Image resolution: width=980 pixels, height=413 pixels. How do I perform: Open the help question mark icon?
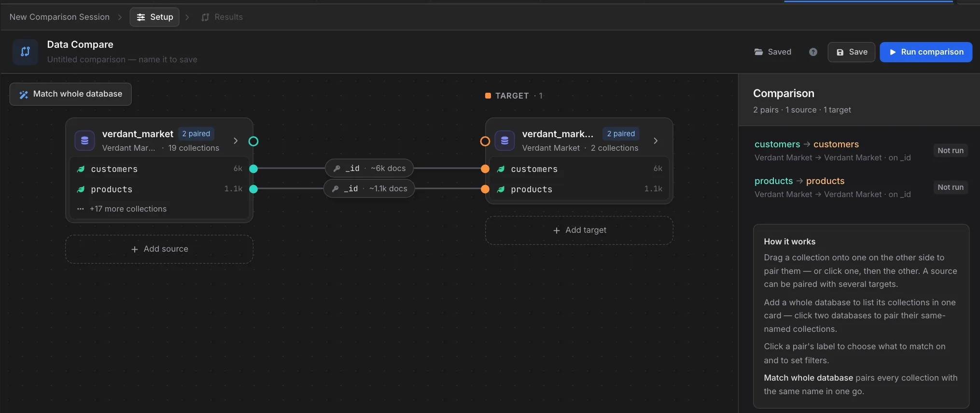pos(813,52)
